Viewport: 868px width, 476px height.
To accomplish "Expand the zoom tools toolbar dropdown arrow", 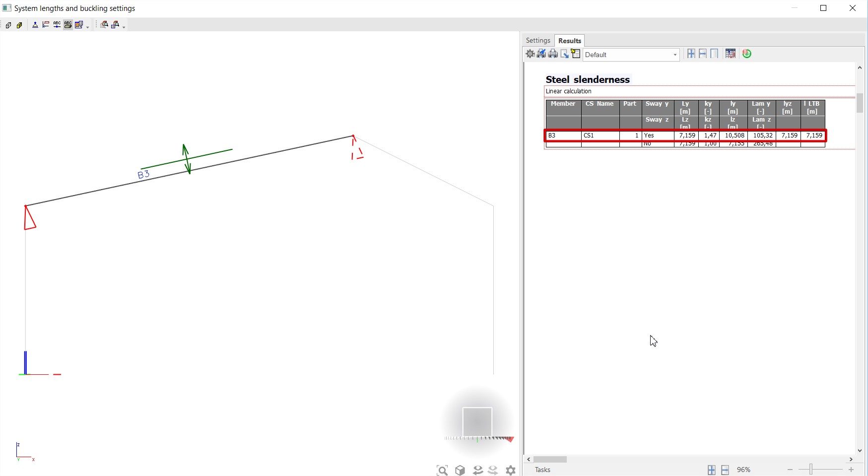I will click(x=124, y=27).
